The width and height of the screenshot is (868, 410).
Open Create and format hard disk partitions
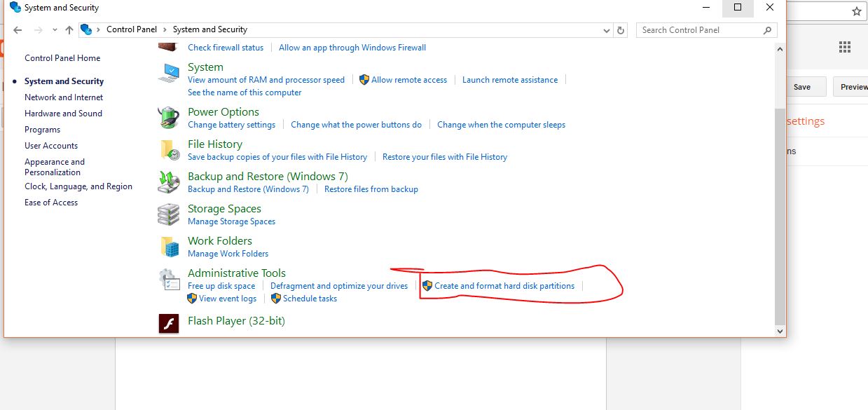click(x=504, y=285)
